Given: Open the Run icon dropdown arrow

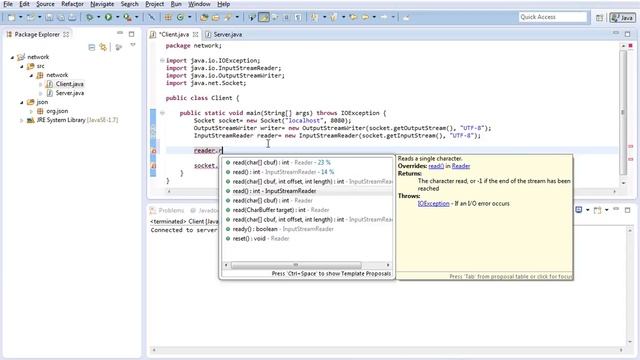Looking at the screenshot, I should 118,18.
